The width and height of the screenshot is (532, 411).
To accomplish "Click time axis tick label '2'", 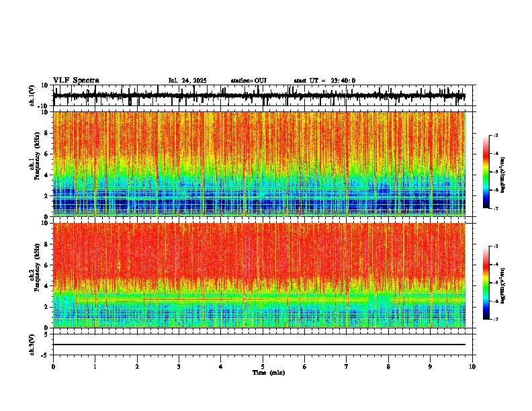I will tap(137, 366).
